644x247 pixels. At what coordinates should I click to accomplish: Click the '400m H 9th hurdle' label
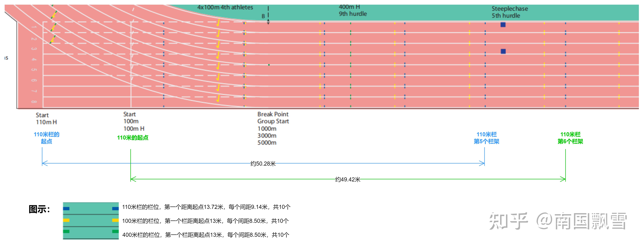point(353,10)
